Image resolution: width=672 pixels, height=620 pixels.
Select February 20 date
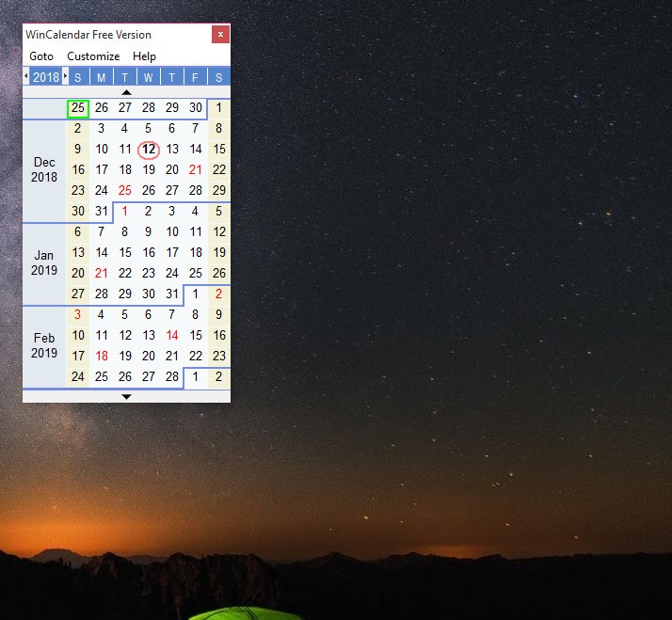point(149,356)
